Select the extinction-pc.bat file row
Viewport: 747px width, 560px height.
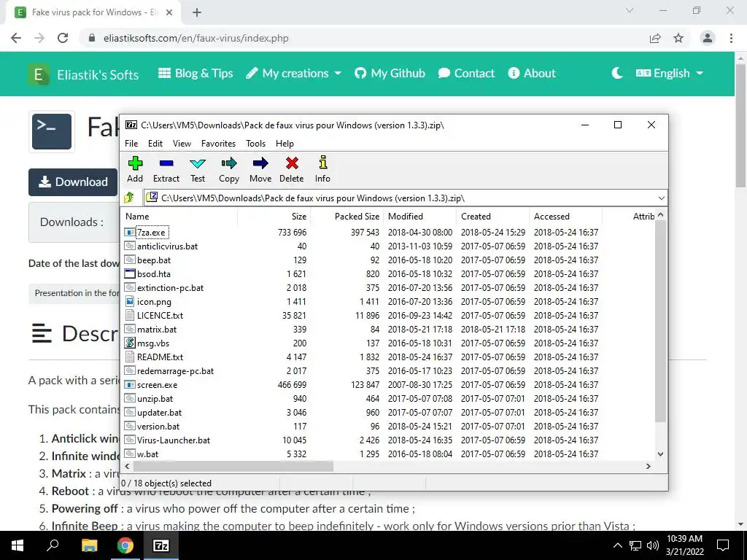click(x=388, y=287)
